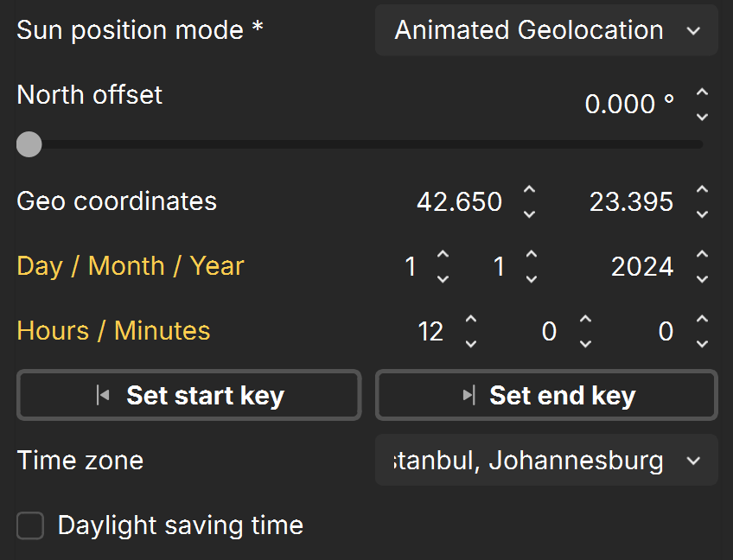The image size is (733, 560).
Task: Open the Sun position mode dropdown
Action: pyautogui.click(x=546, y=30)
